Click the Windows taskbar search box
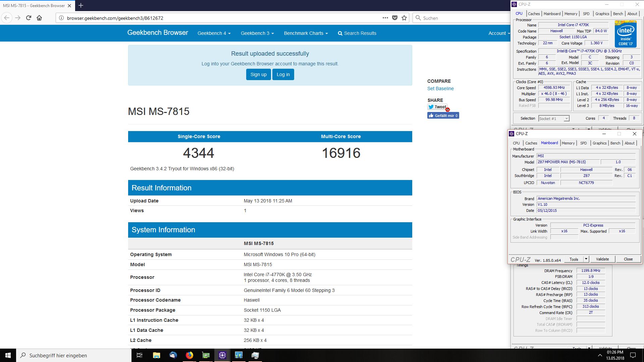Screen dimensions: 644x362 (74, 355)
